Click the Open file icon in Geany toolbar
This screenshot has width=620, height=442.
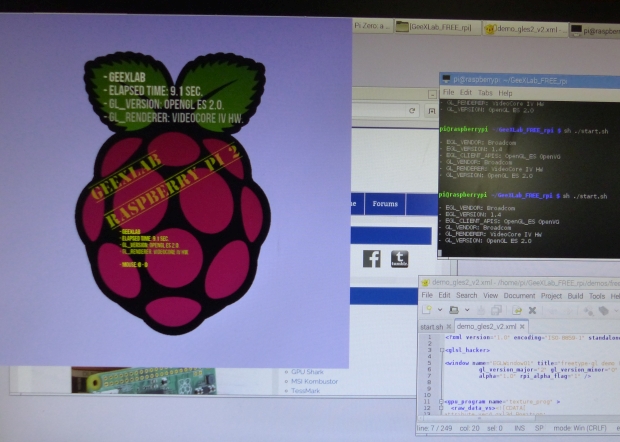point(454,310)
